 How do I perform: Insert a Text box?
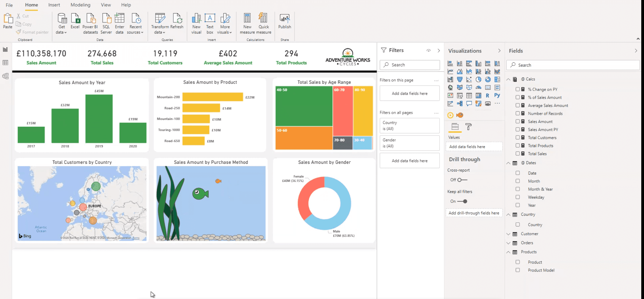210,19
